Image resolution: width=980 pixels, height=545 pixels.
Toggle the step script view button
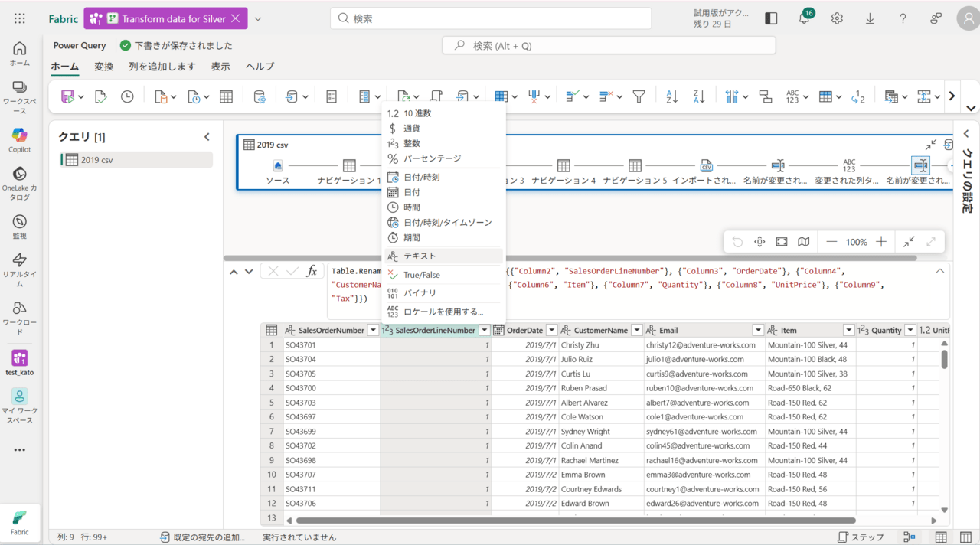click(x=861, y=537)
